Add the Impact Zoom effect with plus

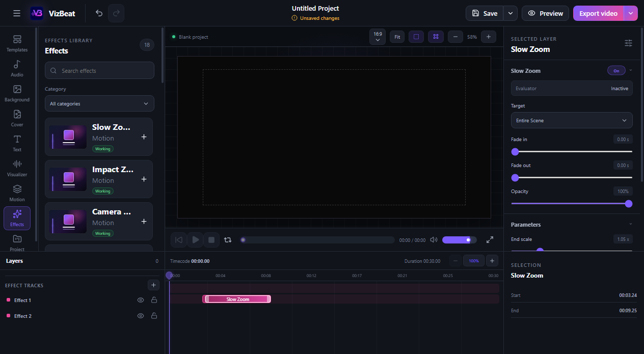point(144,179)
